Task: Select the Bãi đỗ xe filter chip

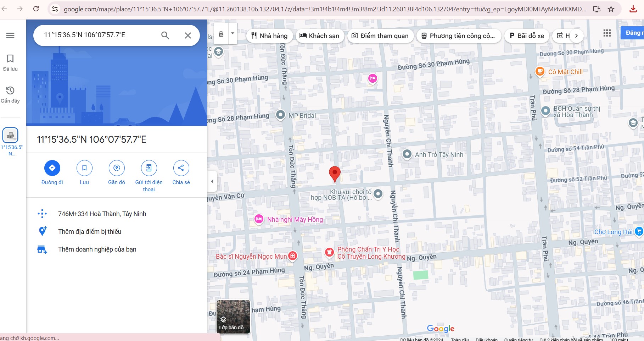Action: (527, 35)
